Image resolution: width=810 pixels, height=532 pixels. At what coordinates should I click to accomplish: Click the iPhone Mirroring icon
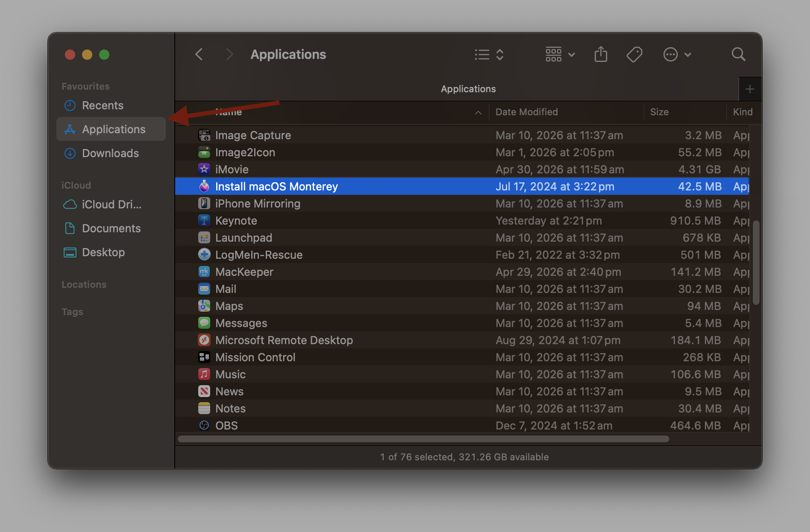tap(204, 204)
